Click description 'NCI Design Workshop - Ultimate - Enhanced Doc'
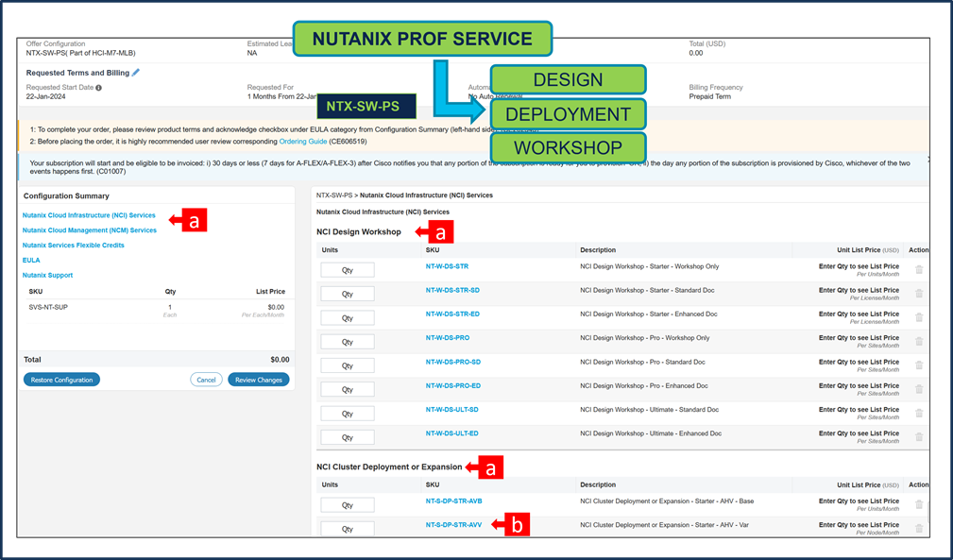The image size is (953, 560). [x=651, y=433]
